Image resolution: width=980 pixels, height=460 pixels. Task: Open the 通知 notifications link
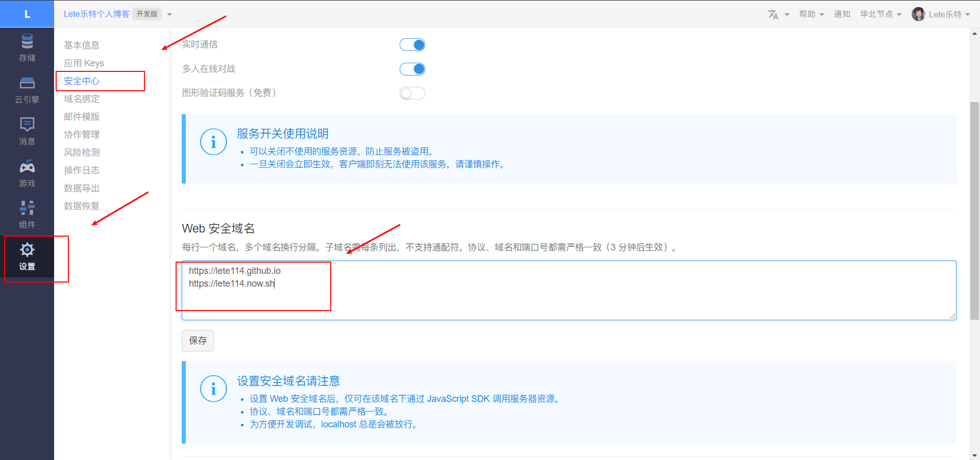(x=842, y=14)
